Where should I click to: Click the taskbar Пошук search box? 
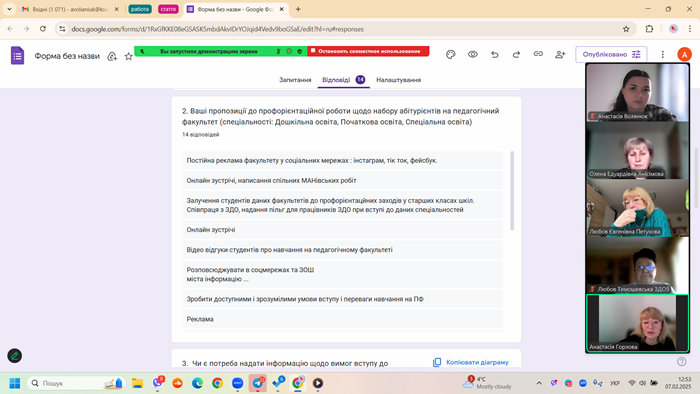coord(76,383)
